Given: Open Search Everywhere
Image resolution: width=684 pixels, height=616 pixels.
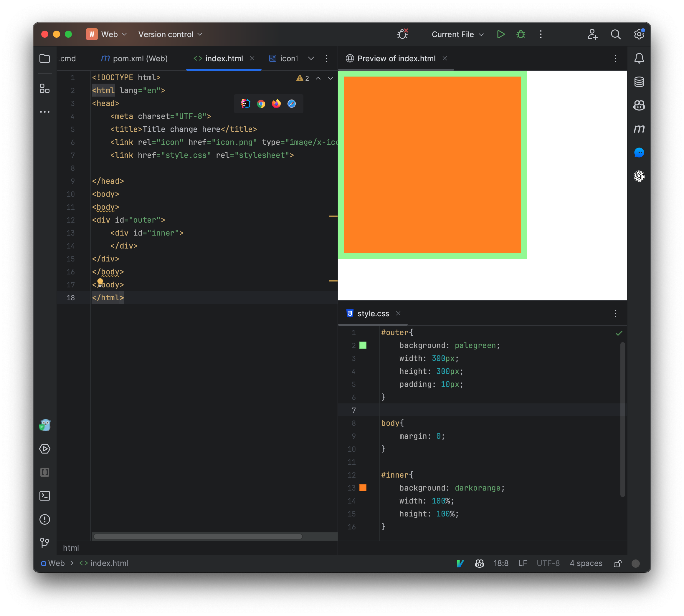Looking at the screenshot, I should tap(616, 34).
